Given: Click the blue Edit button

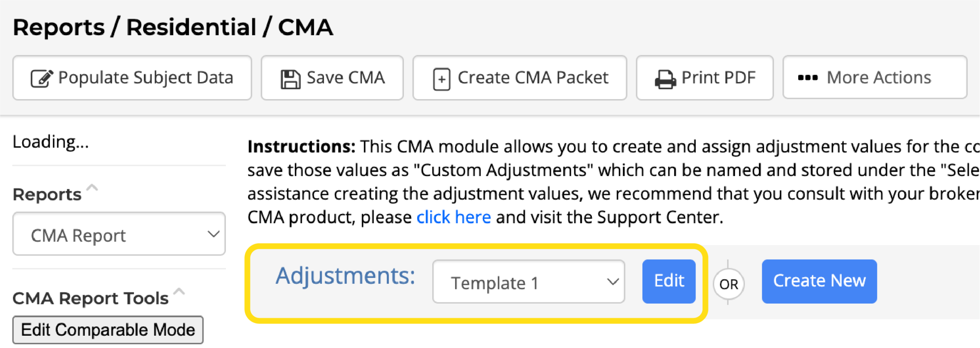Looking at the screenshot, I should coord(669,281).
